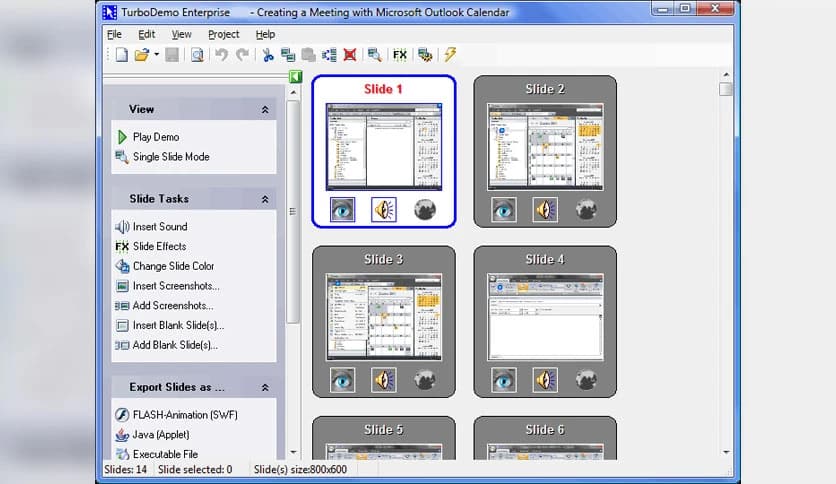Click Insert Blank Slide(s) link

point(178,326)
